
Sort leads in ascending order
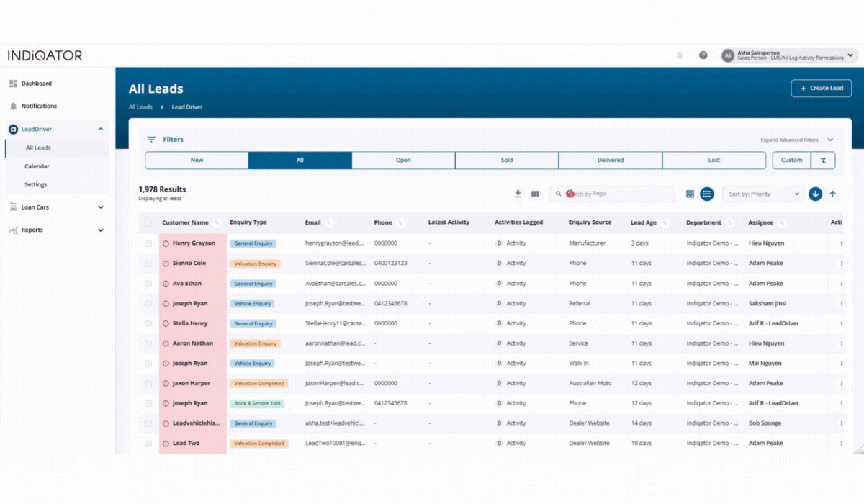coord(833,194)
